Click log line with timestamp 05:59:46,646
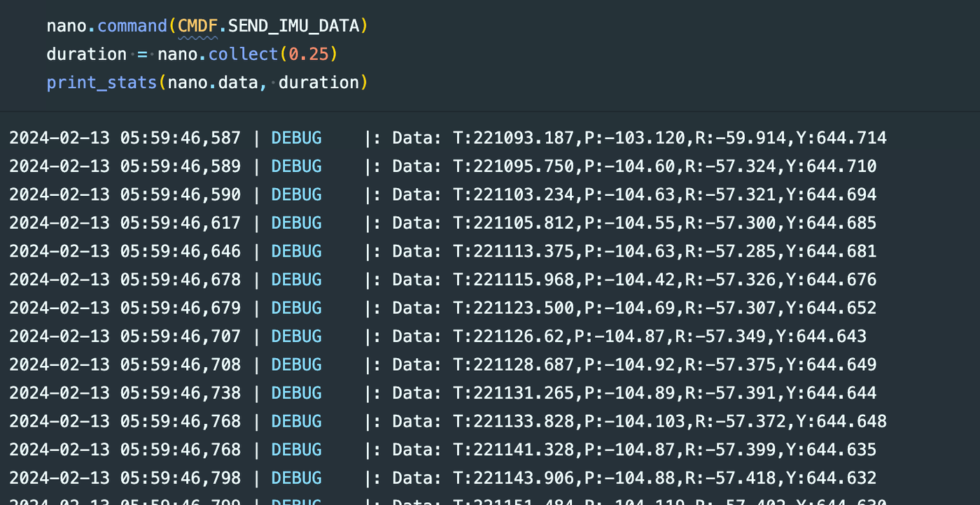Screen dimensions: 980x505 443,251
